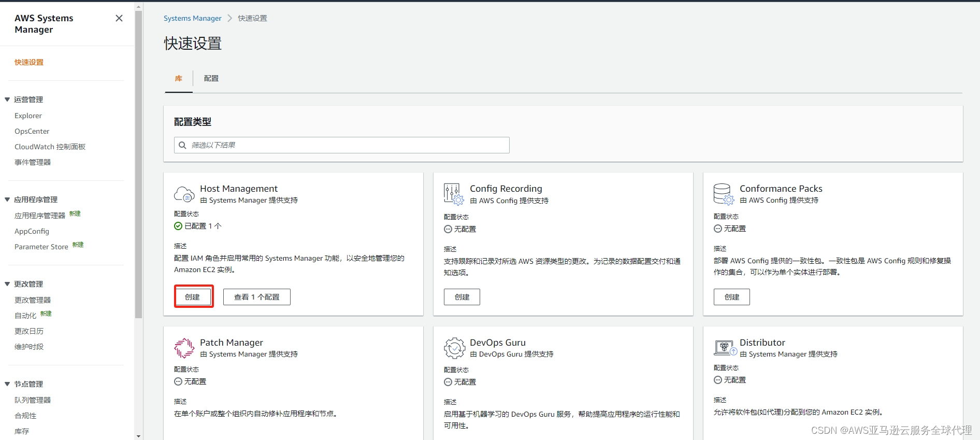Click the sidebar vertical scrollbar thumb
980x440 pixels.
(138, 164)
